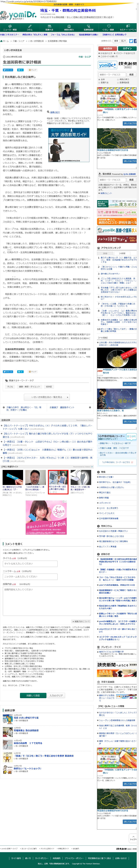The width and height of the screenshot is (139, 868).
Task: Open くらし・健康 navigation item
Action: [x=108, y=28]
